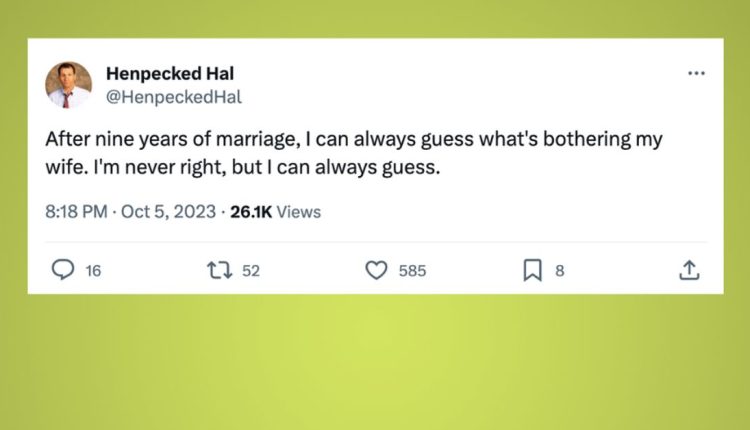This screenshot has height=430, width=750.
Task: Like the tweet with the heart icon
Action: [x=376, y=270]
